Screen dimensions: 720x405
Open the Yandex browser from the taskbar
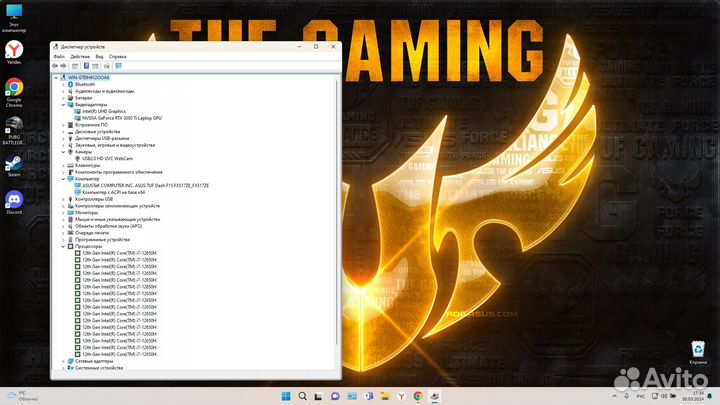tap(401, 396)
